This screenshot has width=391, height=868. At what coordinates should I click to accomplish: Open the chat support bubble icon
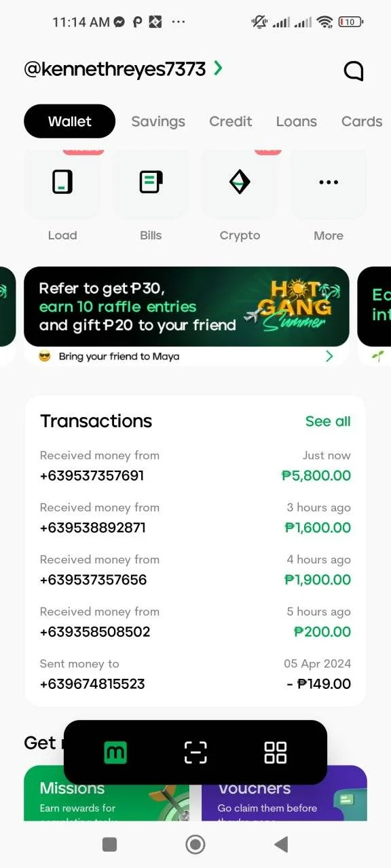[x=354, y=71]
